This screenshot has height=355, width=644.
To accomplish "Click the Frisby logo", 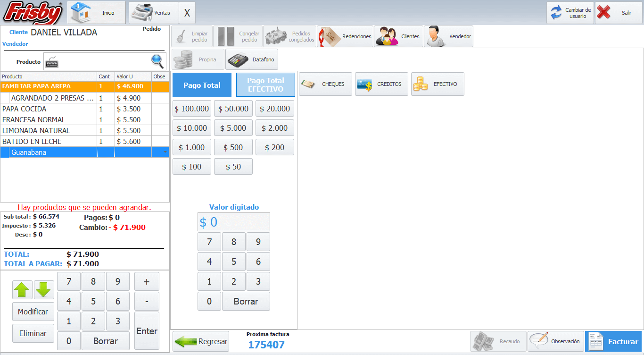I will 33,13.
